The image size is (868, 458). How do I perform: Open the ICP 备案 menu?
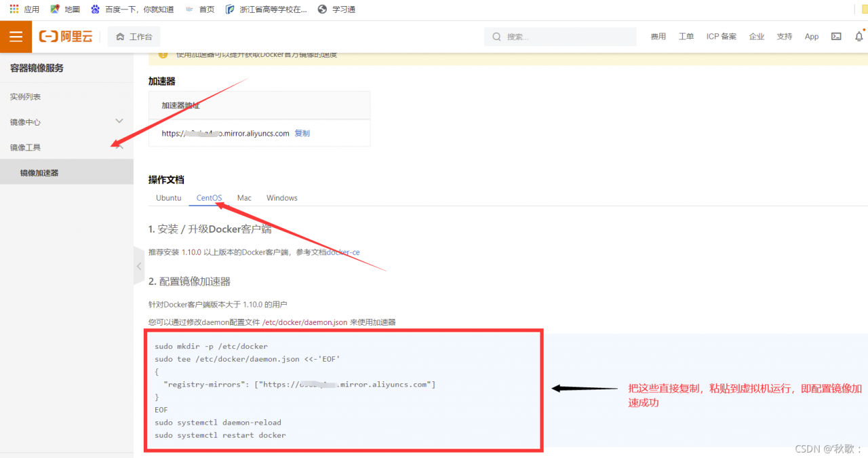[722, 37]
